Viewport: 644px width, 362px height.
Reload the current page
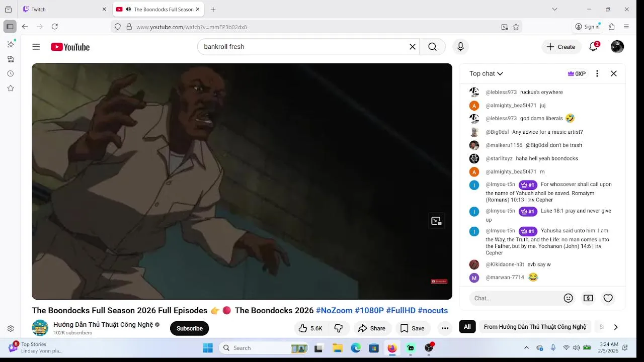point(55,27)
